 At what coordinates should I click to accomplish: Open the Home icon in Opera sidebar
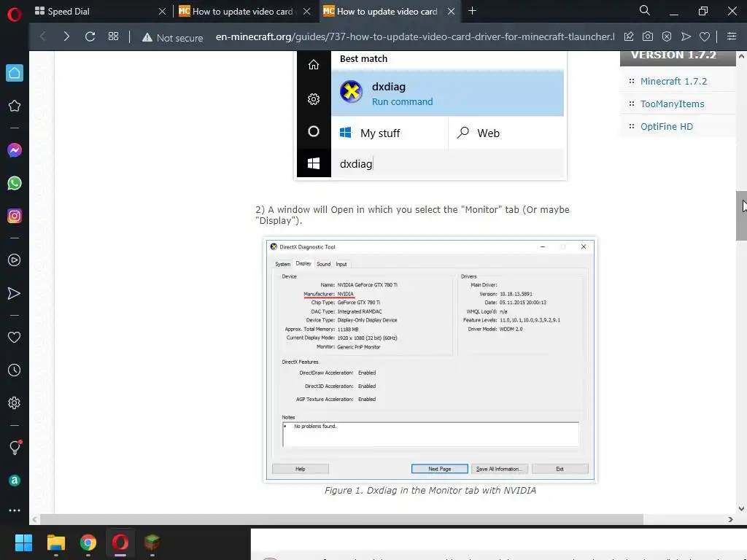pyautogui.click(x=15, y=73)
